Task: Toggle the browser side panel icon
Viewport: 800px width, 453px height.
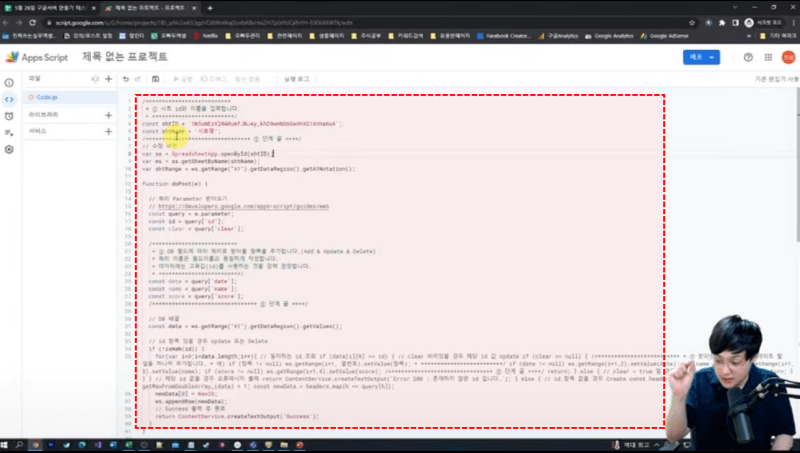Action: click(x=735, y=22)
